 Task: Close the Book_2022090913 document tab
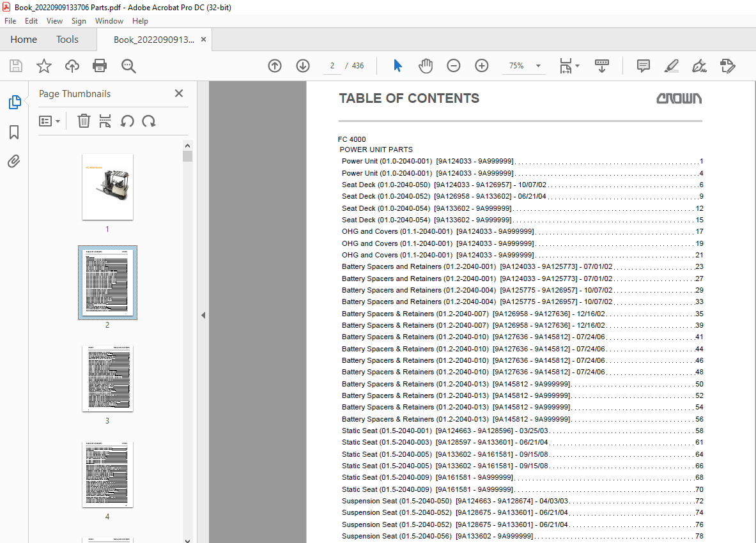pyautogui.click(x=203, y=40)
